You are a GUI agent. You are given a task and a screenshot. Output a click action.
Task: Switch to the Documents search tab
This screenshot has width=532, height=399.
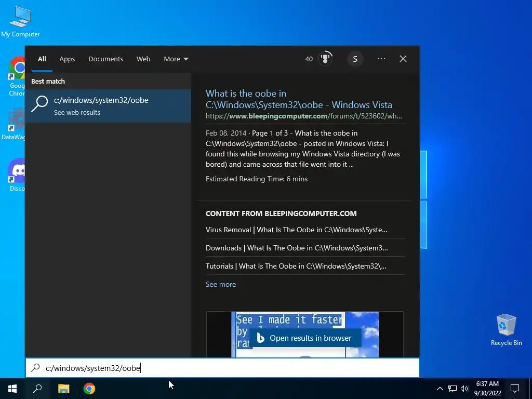click(x=105, y=59)
